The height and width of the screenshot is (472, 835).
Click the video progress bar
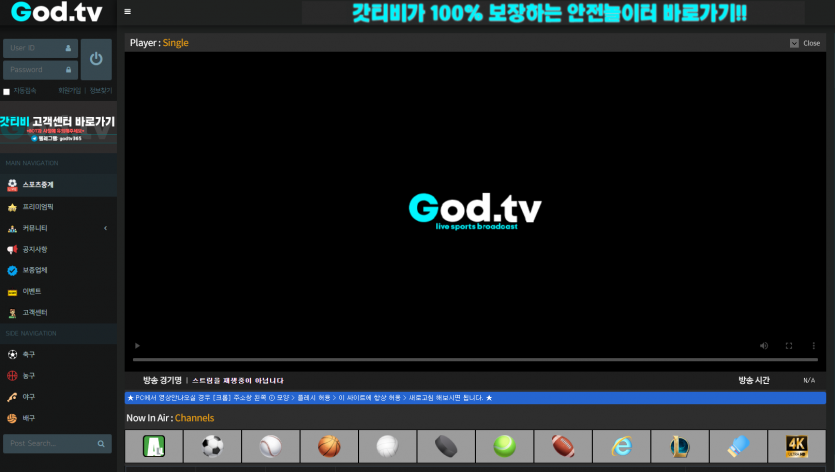click(x=475, y=360)
